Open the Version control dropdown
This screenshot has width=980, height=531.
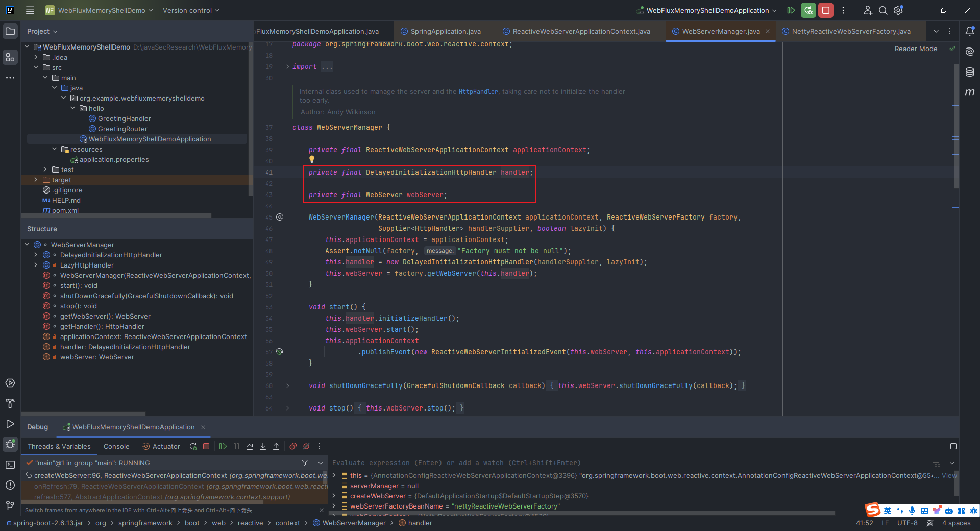[x=191, y=10]
